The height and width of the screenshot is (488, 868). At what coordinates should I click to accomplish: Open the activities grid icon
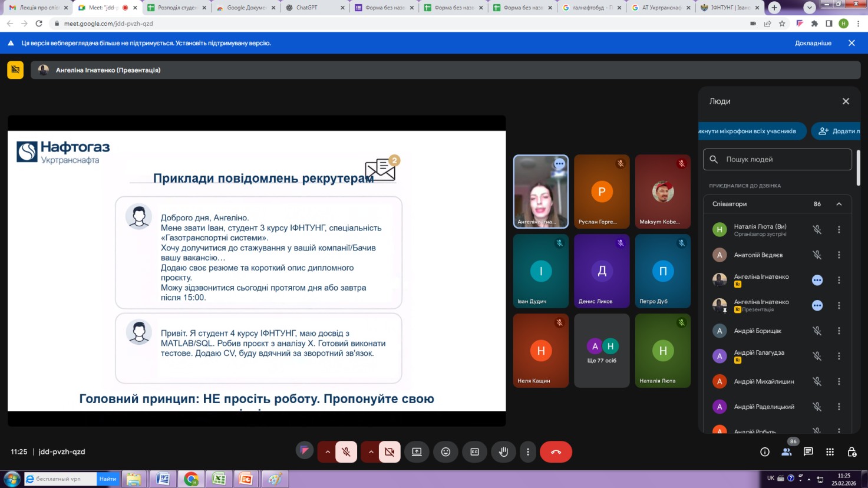830,452
